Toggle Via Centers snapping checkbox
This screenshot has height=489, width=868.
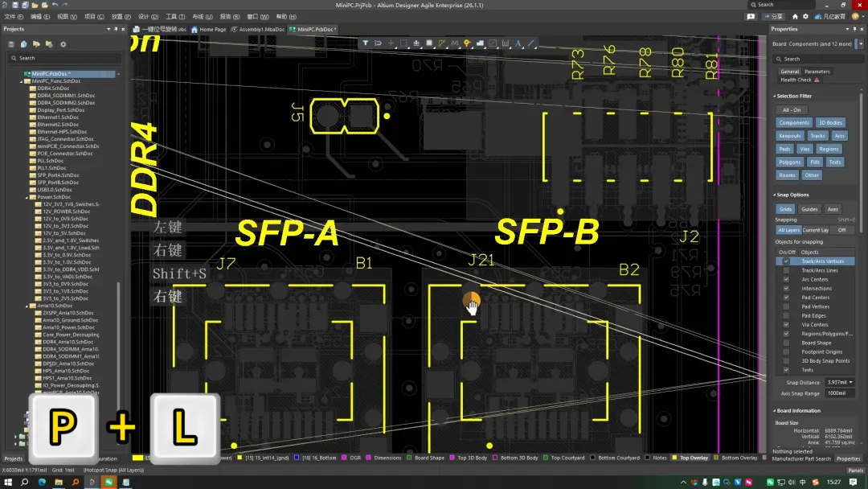click(x=786, y=324)
